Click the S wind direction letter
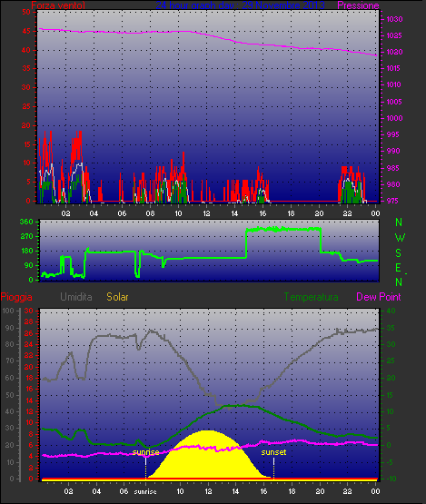The image size is (426, 504). pyautogui.click(x=399, y=253)
